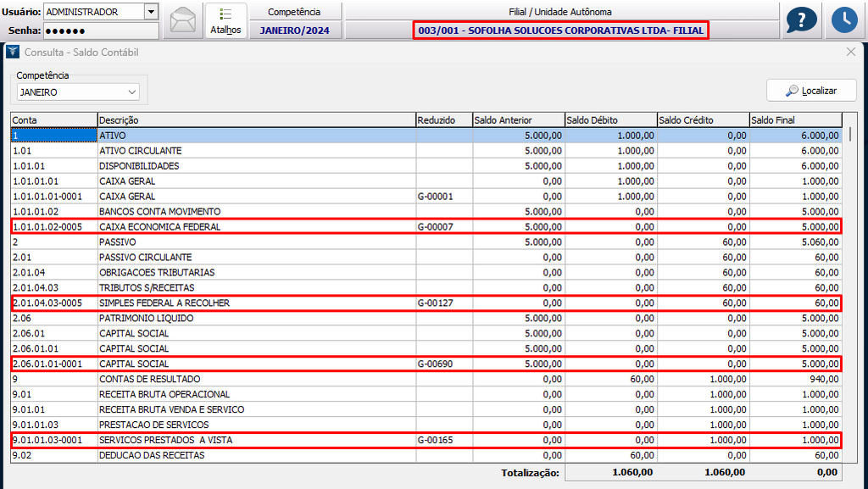This screenshot has height=489, width=868.
Task: Expand the Usuário ADMINISTRADOR dropdown
Action: pos(151,12)
